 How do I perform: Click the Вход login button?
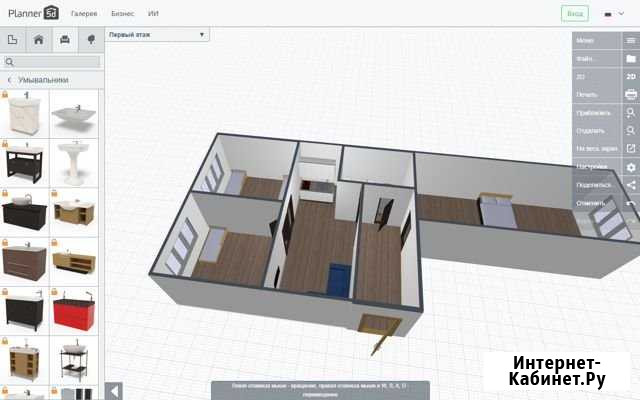pyautogui.click(x=575, y=14)
